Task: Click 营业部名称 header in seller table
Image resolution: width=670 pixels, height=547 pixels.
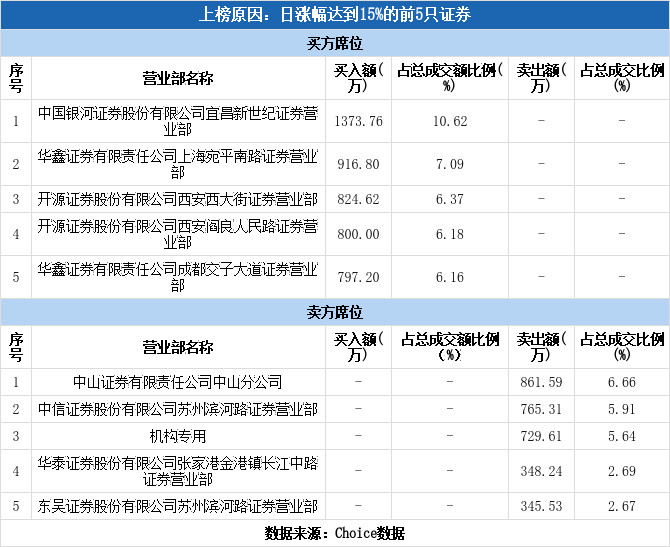Action: tap(178, 347)
